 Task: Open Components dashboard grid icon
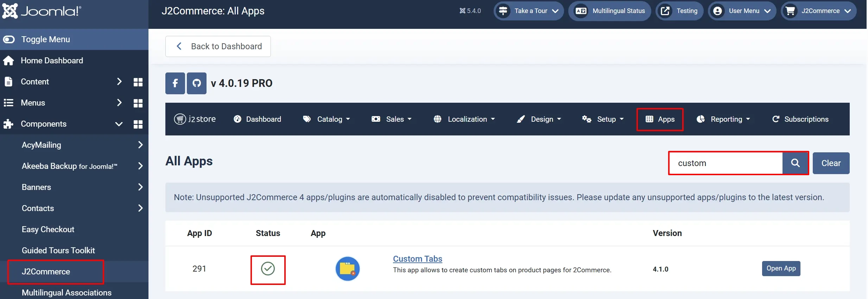pyautogui.click(x=138, y=124)
